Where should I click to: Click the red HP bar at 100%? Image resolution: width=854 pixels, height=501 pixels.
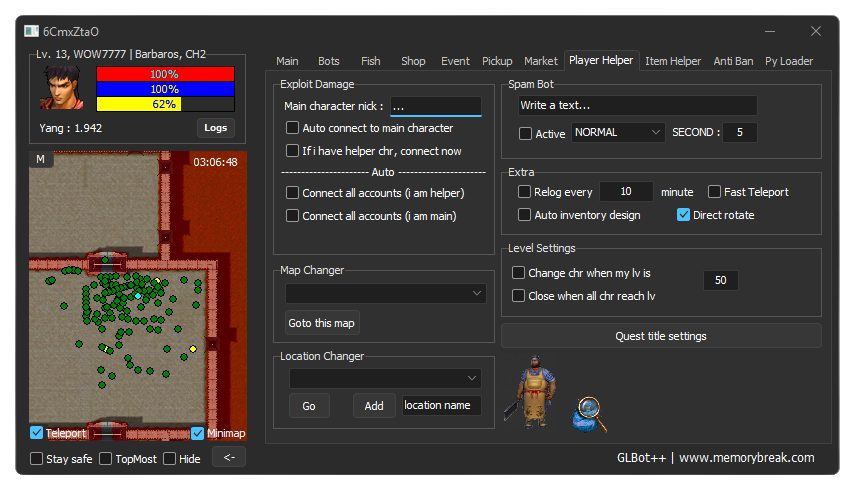165,74
